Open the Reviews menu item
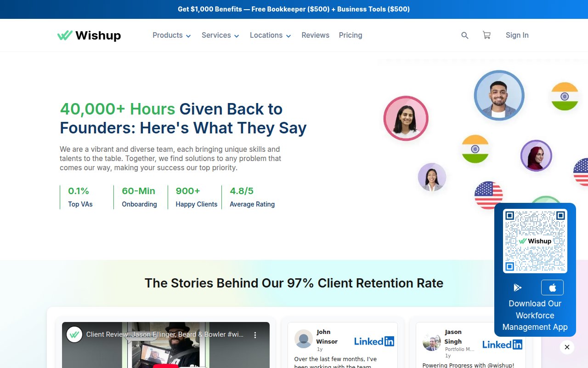This screenshot has width=588, height=368. [316, 35]
